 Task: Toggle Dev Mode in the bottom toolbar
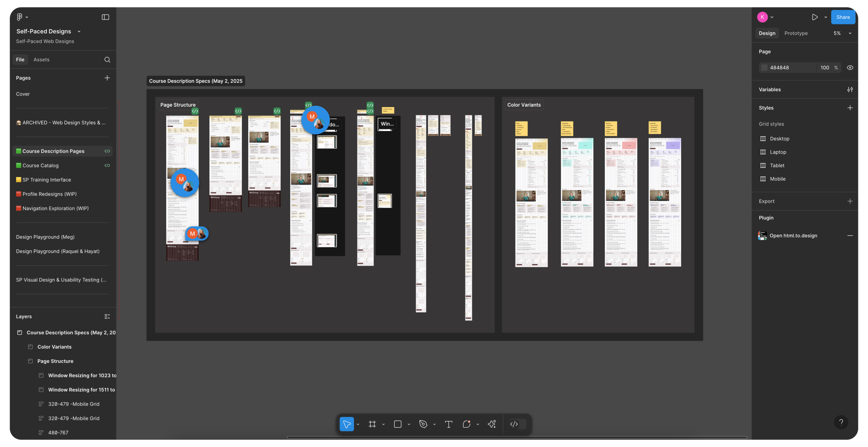tap(514, 424)
